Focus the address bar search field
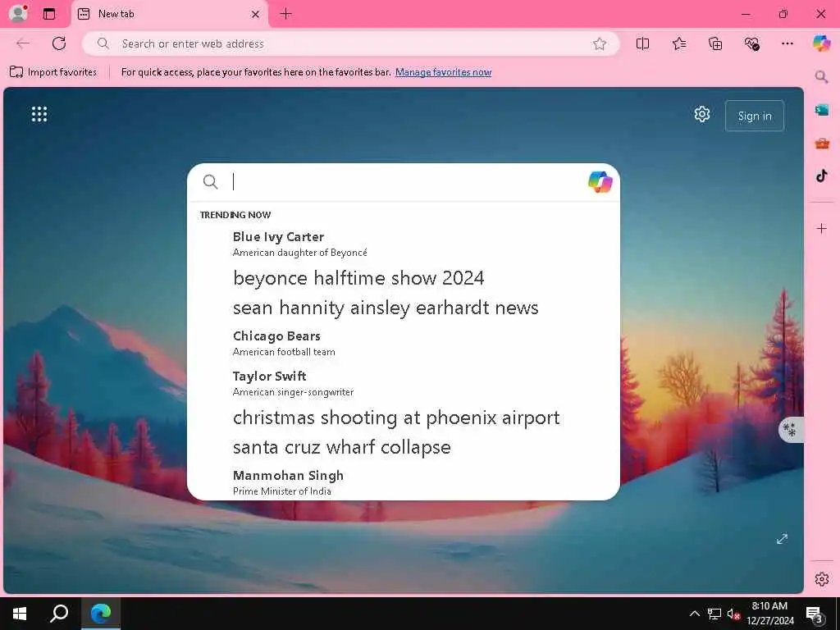Screen dimensions: 840x630 pos(350,43)
